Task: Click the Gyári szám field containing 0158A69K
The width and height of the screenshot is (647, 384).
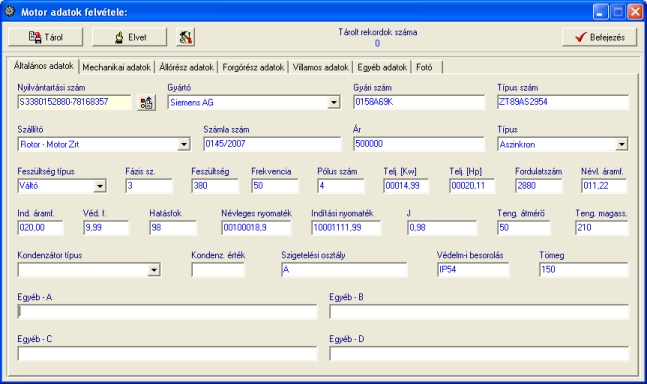Action: tap(419, 102)
